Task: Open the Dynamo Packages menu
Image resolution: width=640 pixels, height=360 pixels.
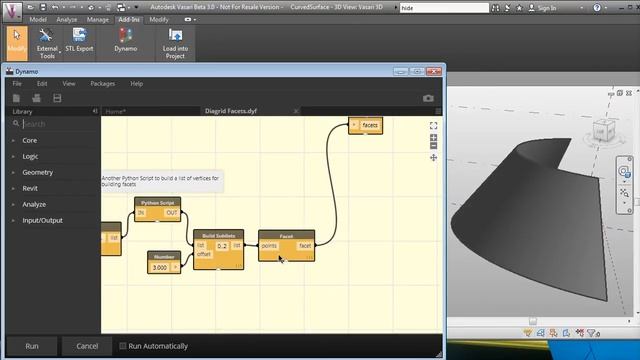Action: [102, 83]
